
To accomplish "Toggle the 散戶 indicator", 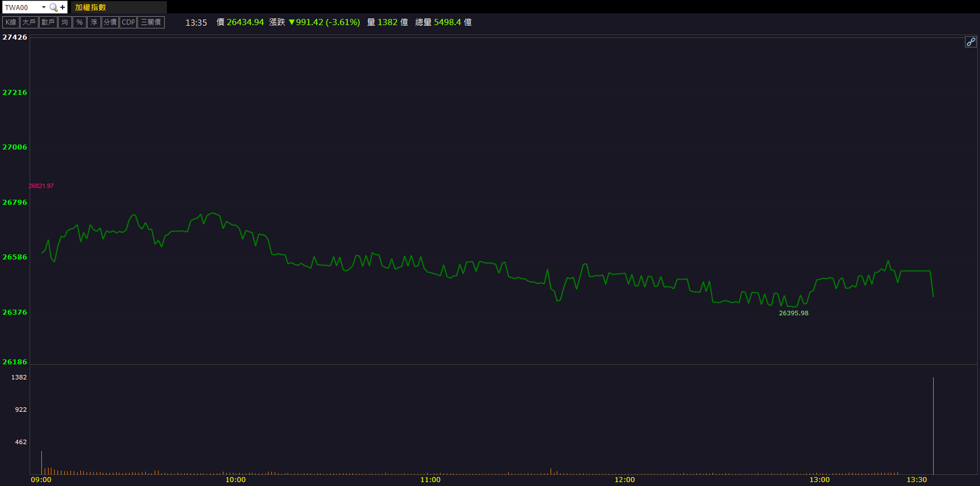I will pos(48,22).
